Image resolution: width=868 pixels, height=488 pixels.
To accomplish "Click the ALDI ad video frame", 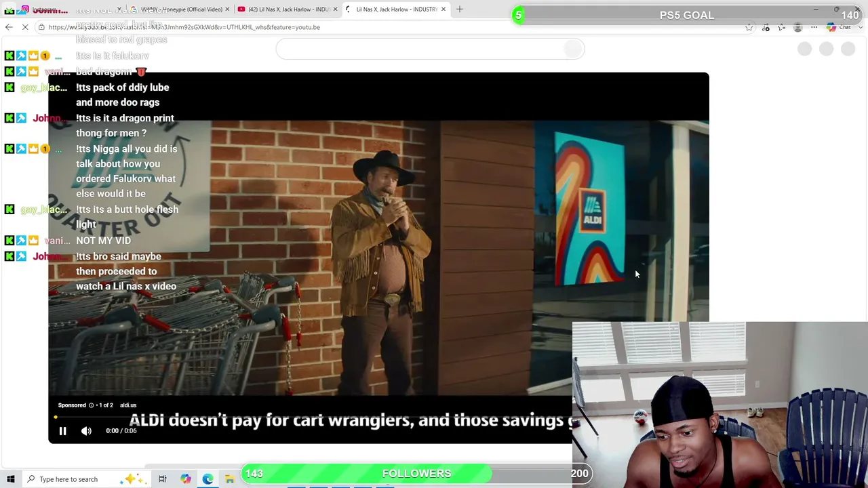I will (378, 258).
